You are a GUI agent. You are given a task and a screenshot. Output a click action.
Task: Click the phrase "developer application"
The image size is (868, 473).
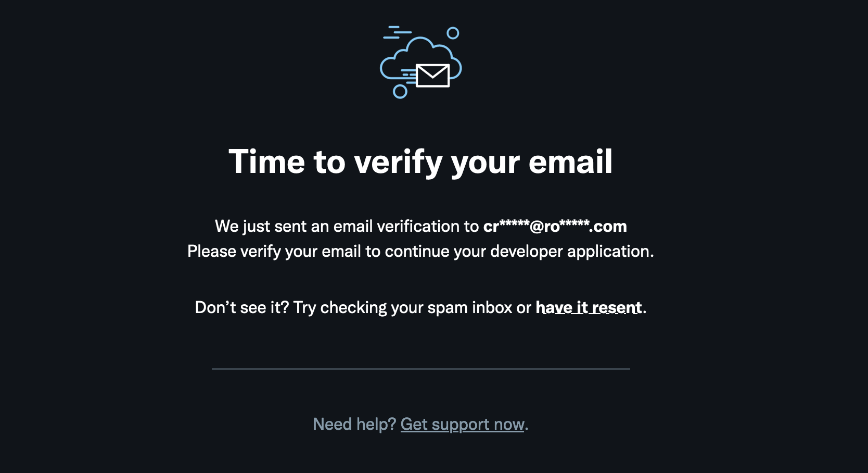click(x=571, y=251)
